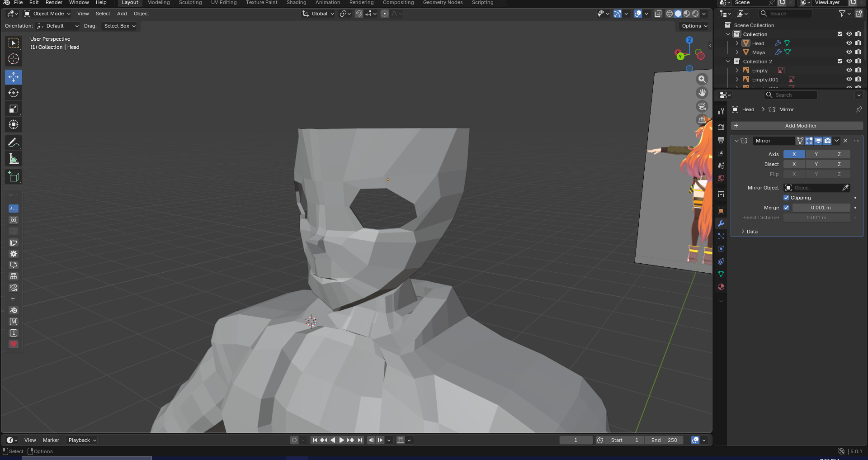Activate the Annotate tool
868x460 pixels.
tap(14, 143)
